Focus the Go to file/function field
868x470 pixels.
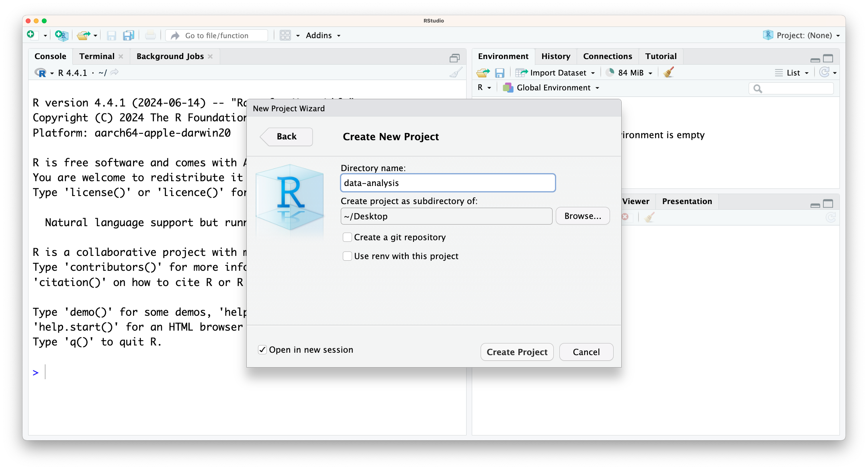(217, 36)
